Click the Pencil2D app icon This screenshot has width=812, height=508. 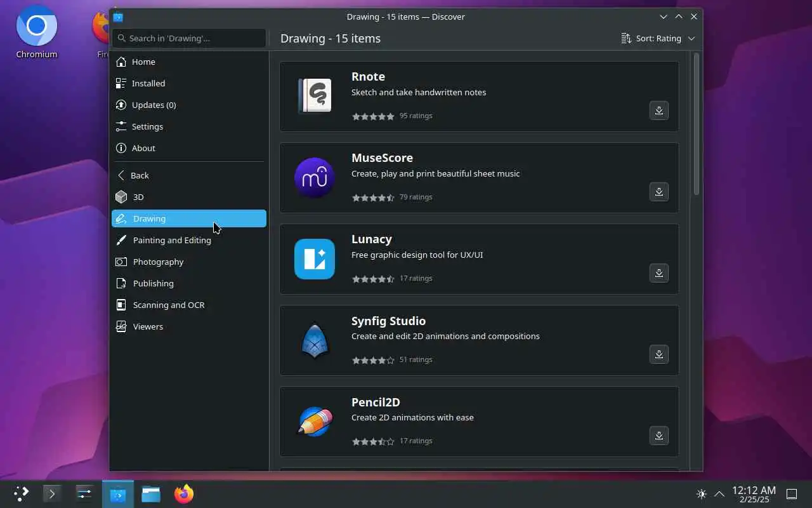315,422
